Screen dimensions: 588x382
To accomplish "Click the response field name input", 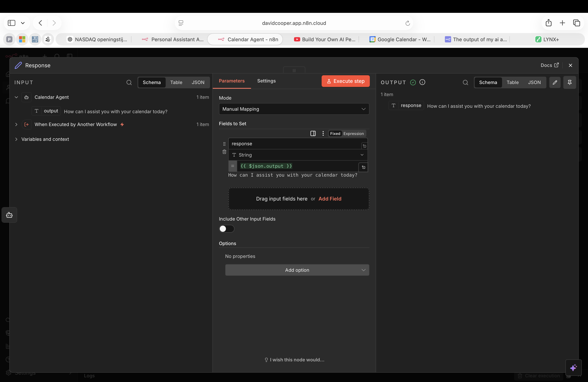I will click(x=294, y=144).
